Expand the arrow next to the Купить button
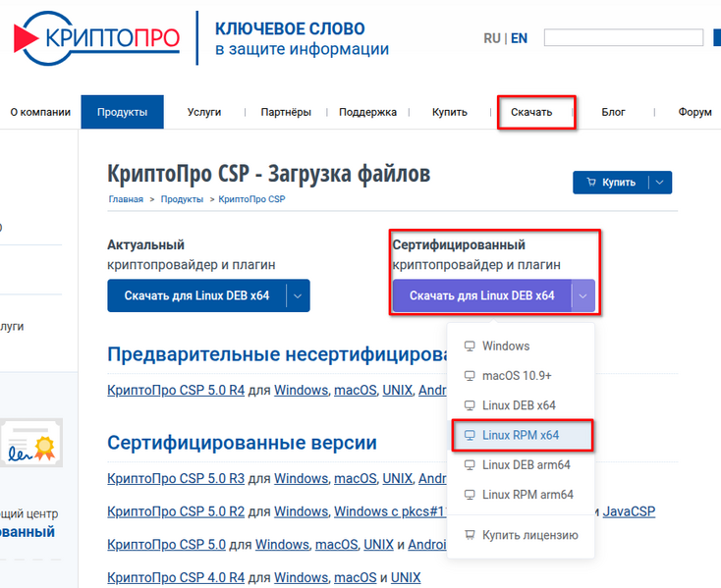The height and width of the screenshot is (588, 721). click(661, 183)
